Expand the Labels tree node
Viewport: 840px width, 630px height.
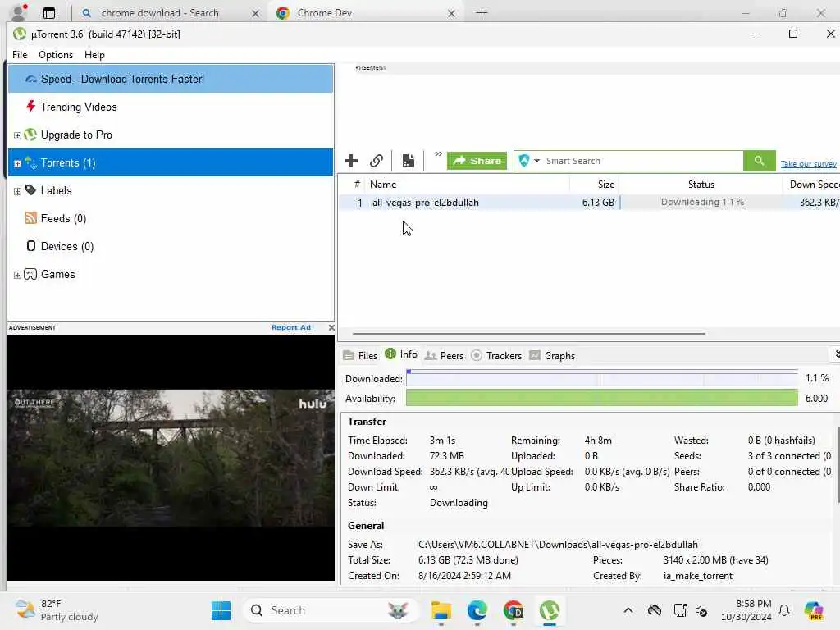(x=17, y=191)
